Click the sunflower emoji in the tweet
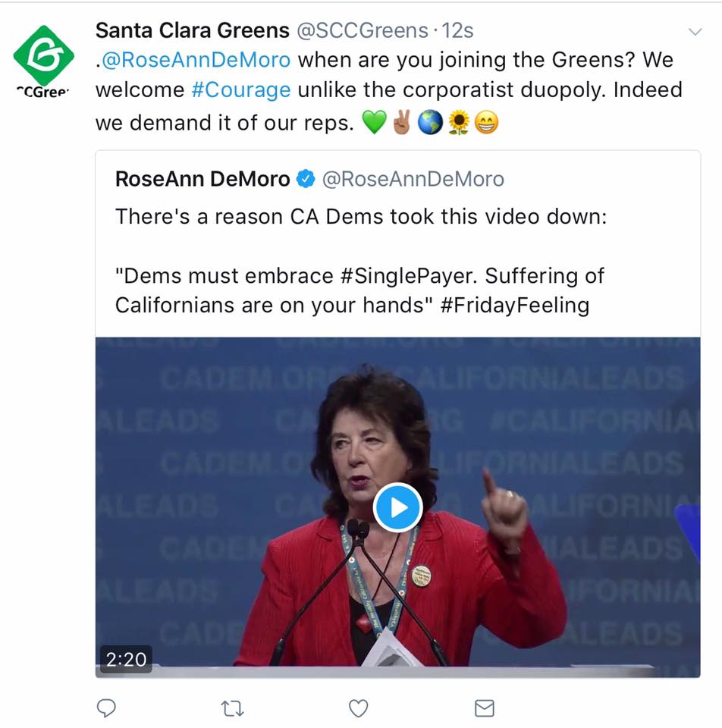Screen dimensions: 722x728 click(459, 121)
